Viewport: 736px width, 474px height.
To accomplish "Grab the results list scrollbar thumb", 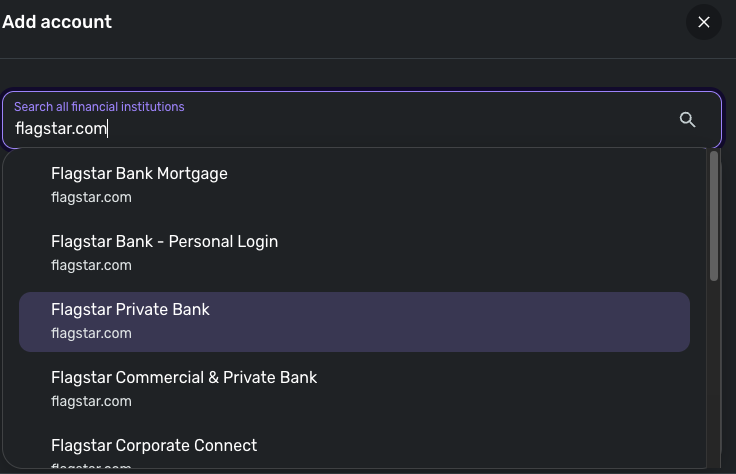I will 714,215.
